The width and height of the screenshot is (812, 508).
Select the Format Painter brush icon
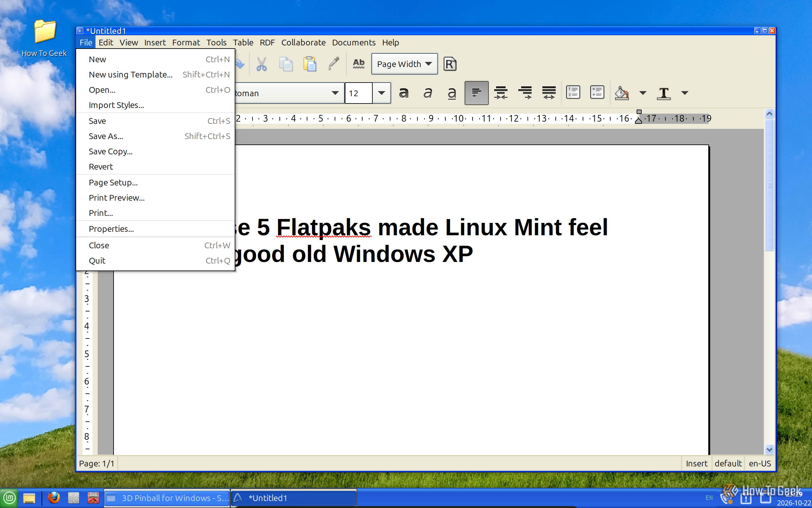click(x=334, y=64)
